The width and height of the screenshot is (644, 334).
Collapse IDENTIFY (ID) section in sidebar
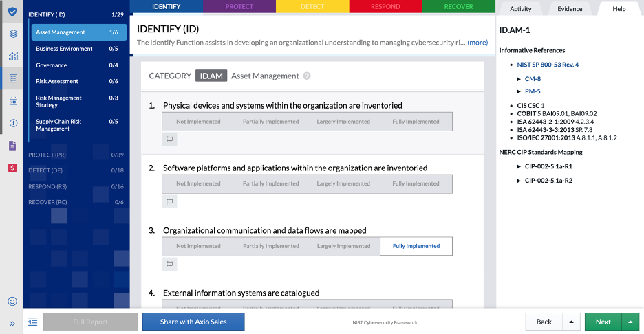click(76, 14)
